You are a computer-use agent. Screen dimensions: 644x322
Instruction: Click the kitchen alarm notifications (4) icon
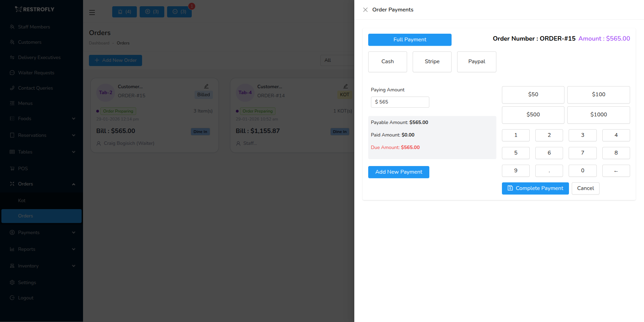tap(124, 11)
